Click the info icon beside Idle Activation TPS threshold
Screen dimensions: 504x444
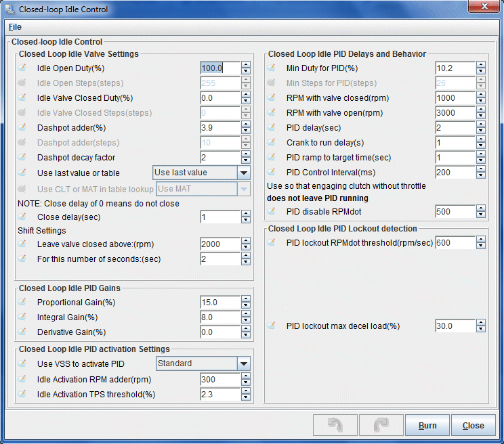22,394
